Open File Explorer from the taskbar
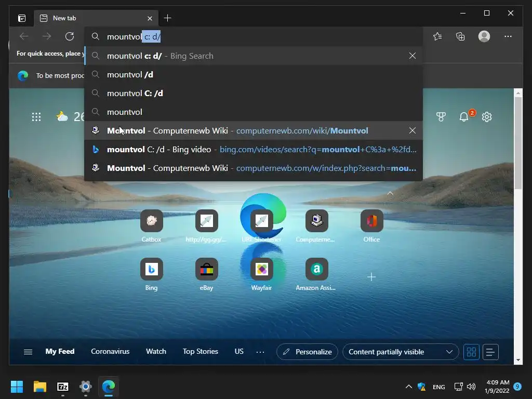Viewport: 532px width, 399px height. pos(39,387)
